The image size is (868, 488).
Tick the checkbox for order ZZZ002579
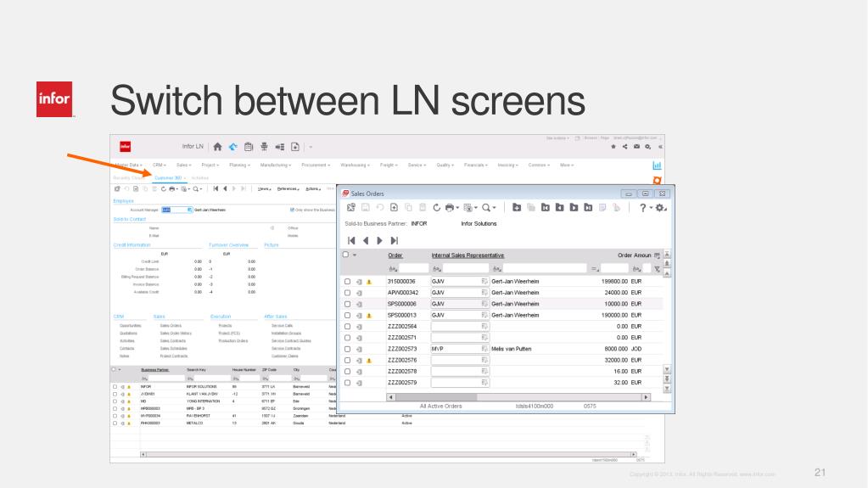point(348,383)
